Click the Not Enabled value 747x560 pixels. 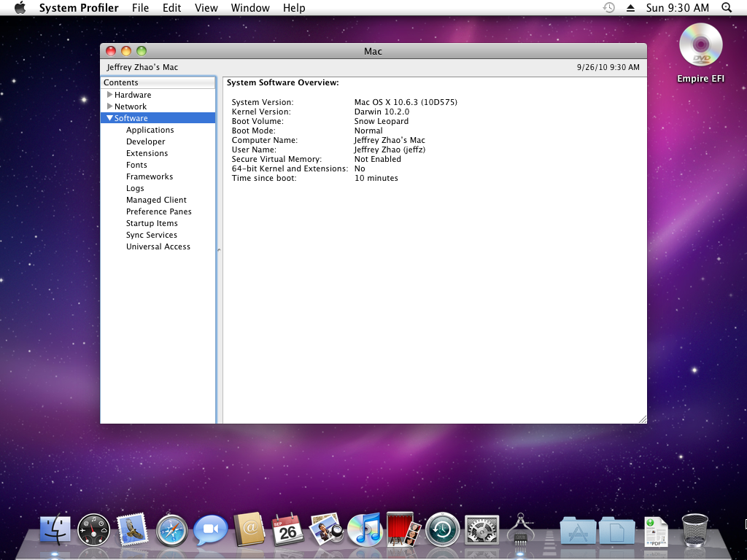point(378,159)
